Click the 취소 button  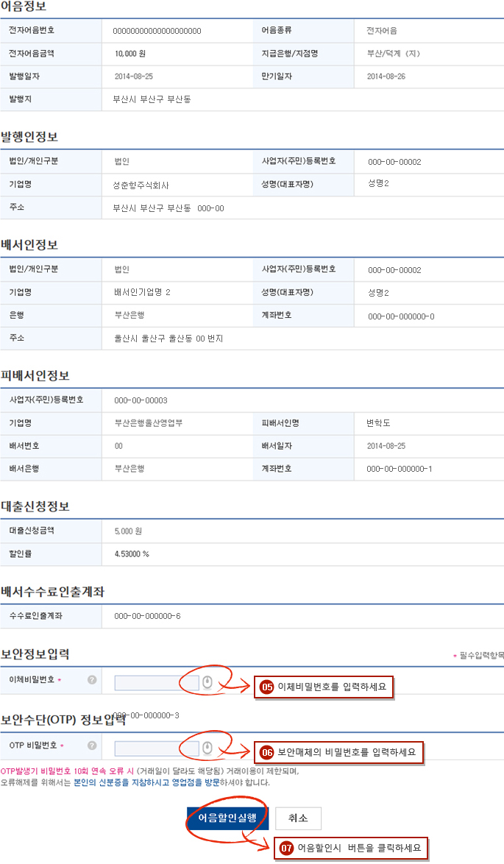coord(298,818)
